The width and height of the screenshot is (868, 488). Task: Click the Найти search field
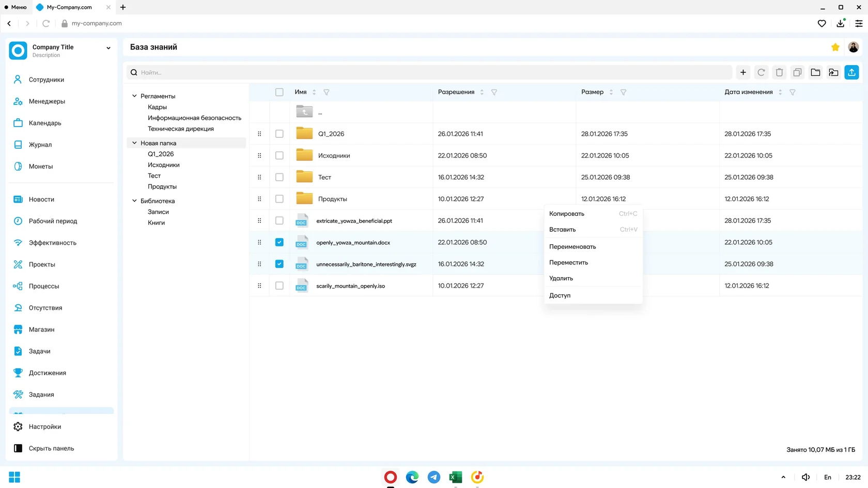click(x=429, y=72)
